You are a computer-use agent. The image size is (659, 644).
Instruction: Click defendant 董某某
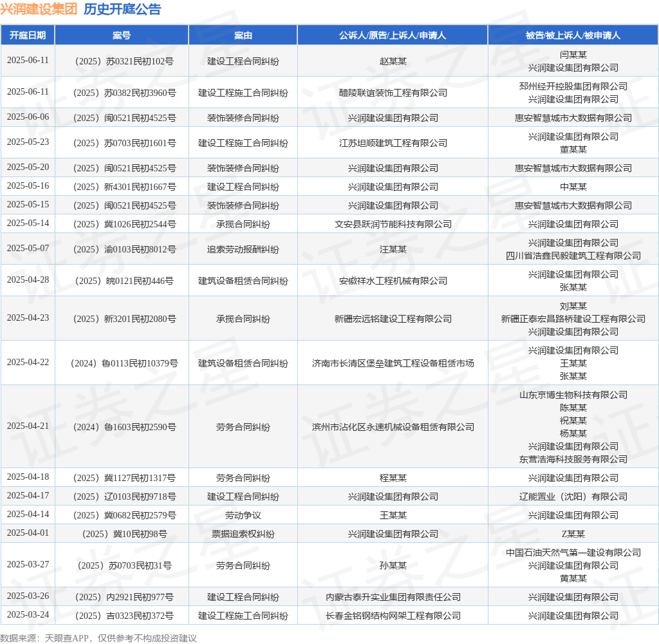pyautogui.click(x=573, y=149)
